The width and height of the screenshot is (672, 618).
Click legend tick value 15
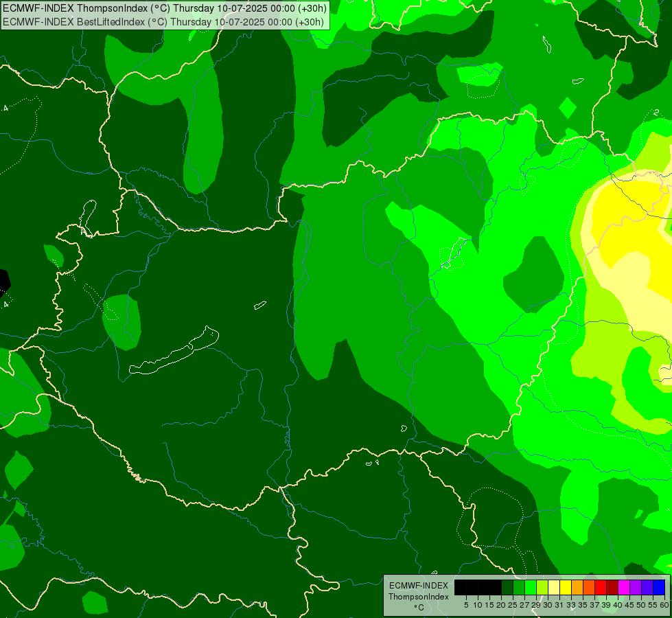(489, 605)
